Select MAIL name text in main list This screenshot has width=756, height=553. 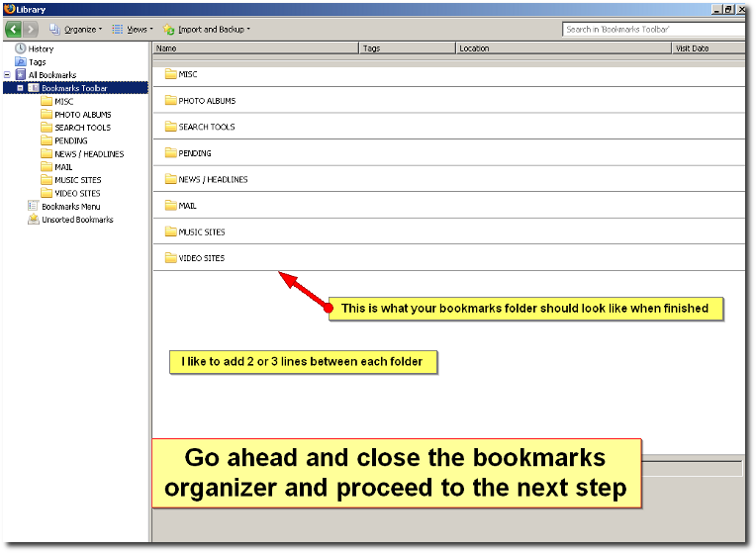(x=188, y=206)
